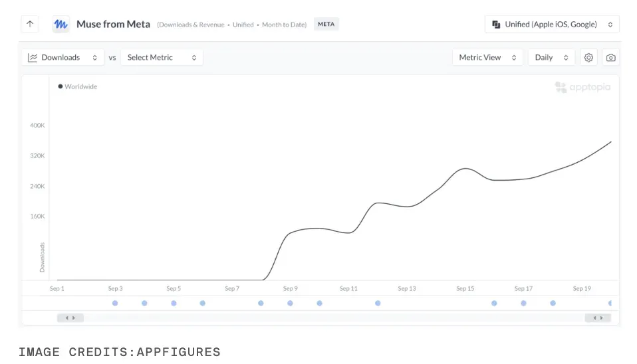Viewport: 637px width, 364px height.
Task: Open Unified (Apple iOS, Google) store selector
Action: [x=552, y=25]
